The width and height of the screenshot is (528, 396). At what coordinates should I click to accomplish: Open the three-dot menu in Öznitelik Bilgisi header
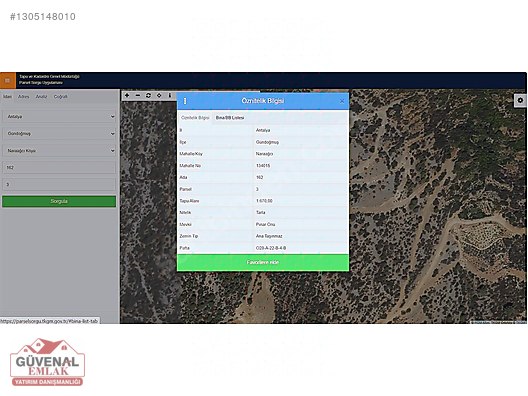185,101
